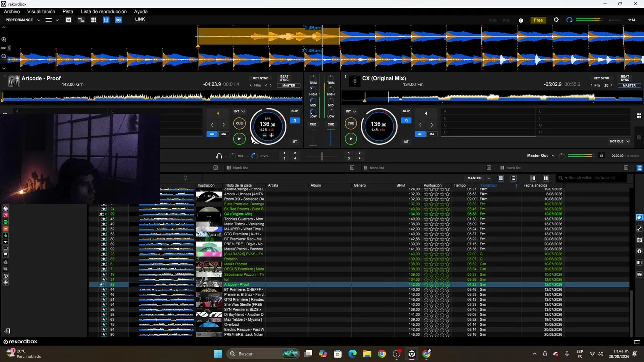The height and width of the screenshot is (362, 644).
Task: Click the Artcode - Proof artwork on deck 1
Action: [14, 81]
